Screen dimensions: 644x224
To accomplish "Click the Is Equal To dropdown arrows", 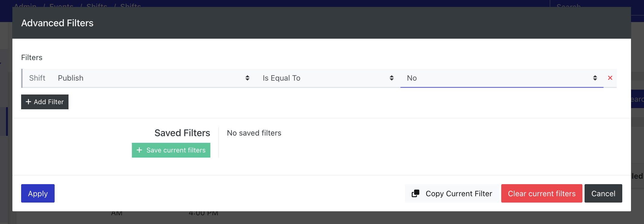I will coord(392,78).
